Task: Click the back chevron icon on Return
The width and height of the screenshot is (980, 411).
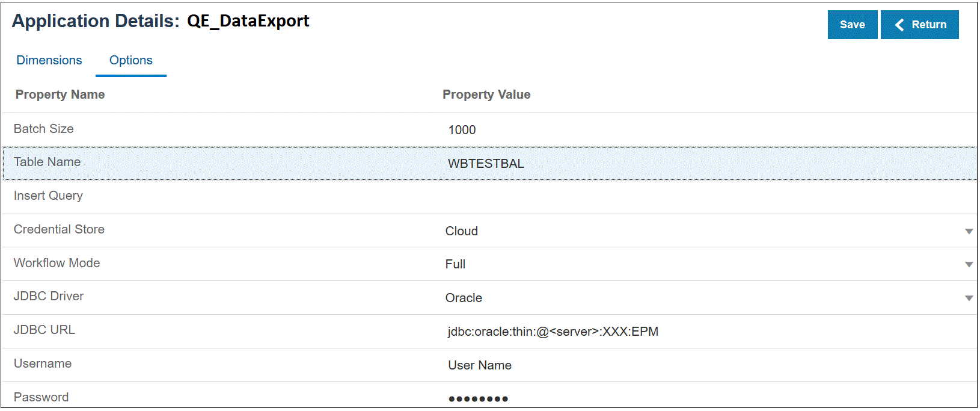Action: click(899, 25)
